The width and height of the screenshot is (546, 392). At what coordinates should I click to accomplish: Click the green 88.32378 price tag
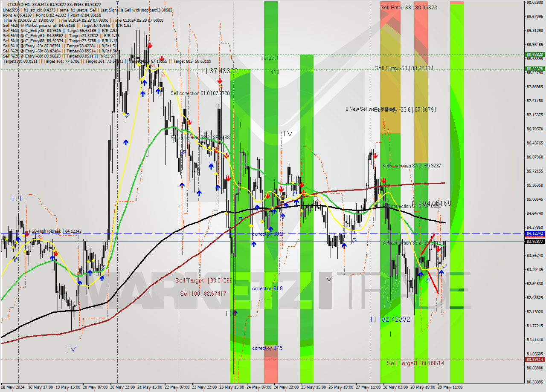[535, 69]
